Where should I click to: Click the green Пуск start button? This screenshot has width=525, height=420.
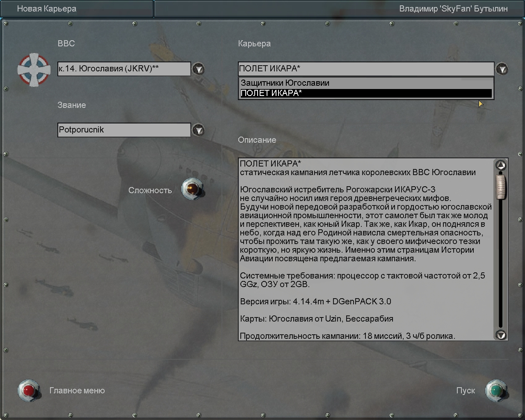496,390
